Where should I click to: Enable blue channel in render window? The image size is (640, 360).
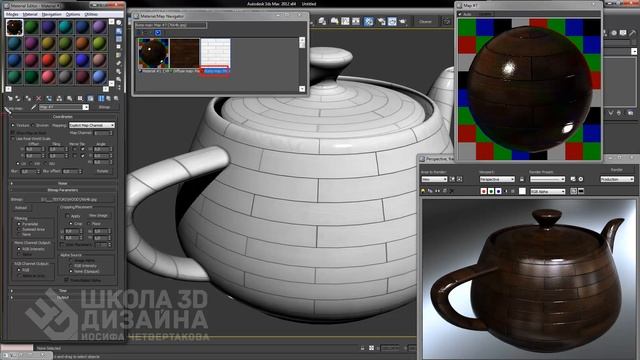498,191
